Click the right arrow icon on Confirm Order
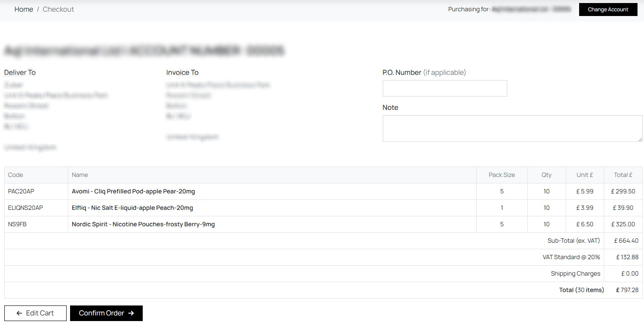The image size is (644, 331). point(131,313)
